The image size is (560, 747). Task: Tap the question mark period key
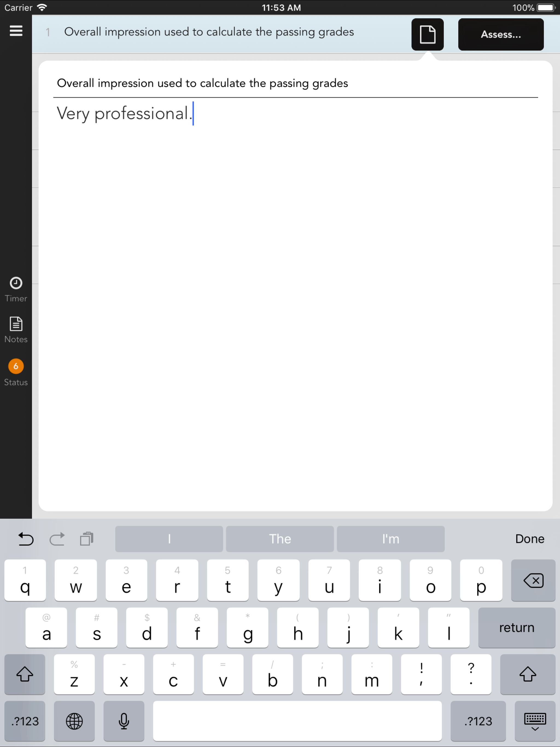click(x=471, y=674)
